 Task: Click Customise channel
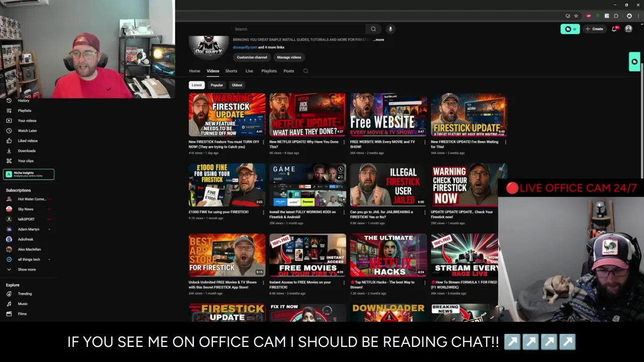click(252, 57)
